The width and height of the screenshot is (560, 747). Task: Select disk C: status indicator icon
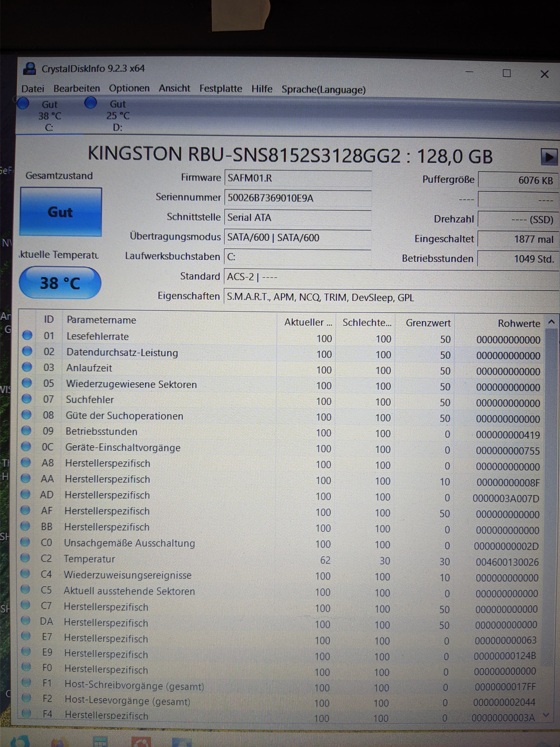click(x=23, y=103)
